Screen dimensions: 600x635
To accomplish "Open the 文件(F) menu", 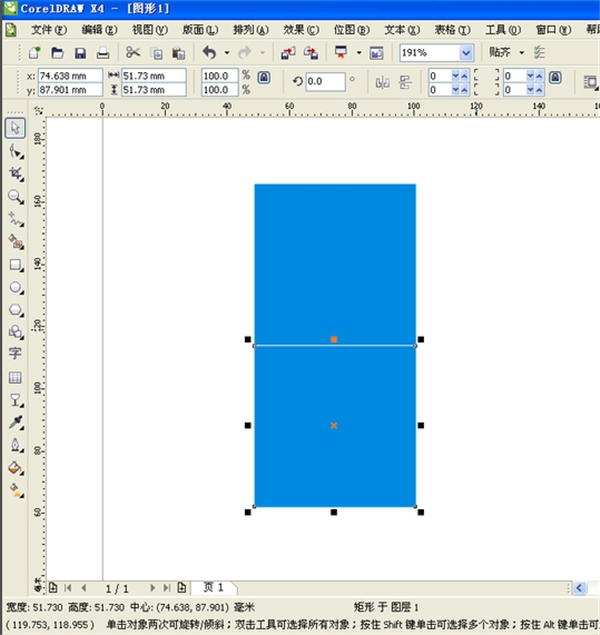I will (x=49, y=30).
